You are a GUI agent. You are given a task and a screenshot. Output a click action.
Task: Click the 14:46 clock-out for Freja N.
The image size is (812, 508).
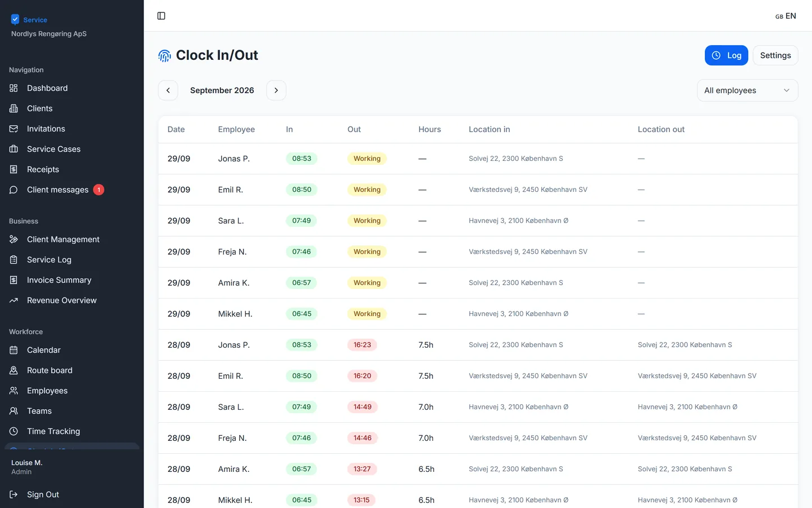(x=362, y=438)
